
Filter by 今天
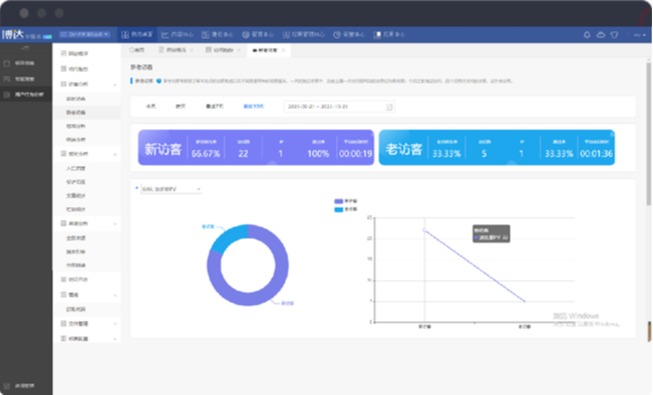(151, 106)
